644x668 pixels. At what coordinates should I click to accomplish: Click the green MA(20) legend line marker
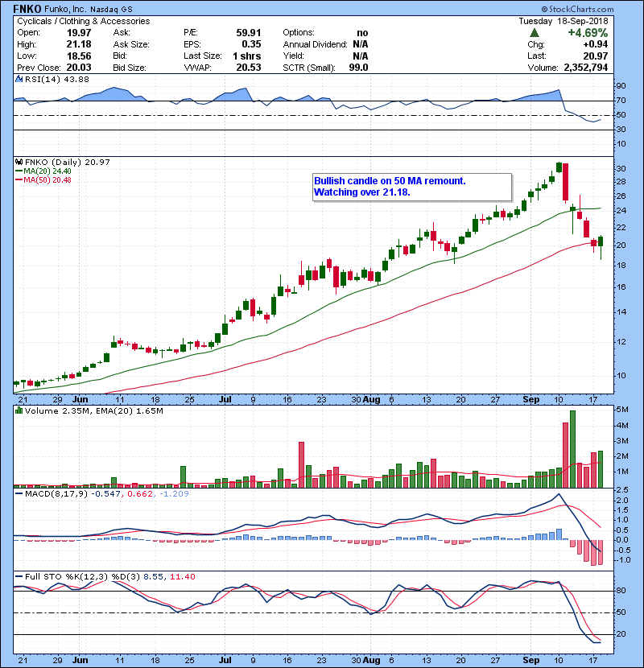click(x=19, y=171)
